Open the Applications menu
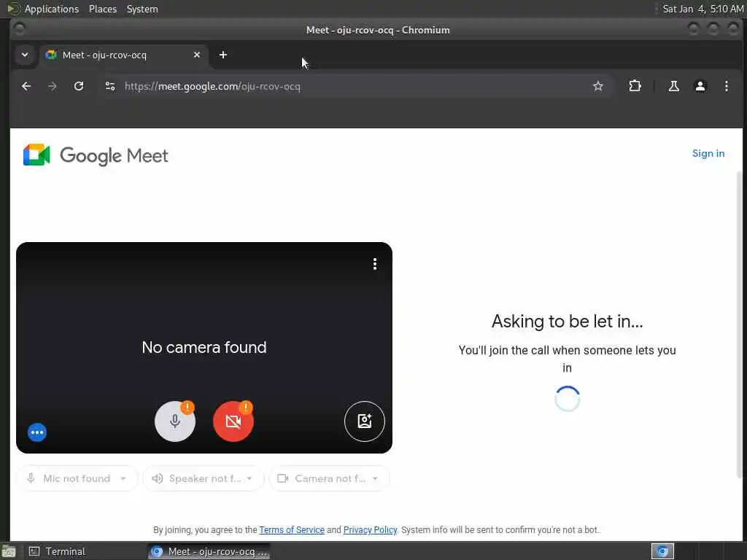 [52, 9]
